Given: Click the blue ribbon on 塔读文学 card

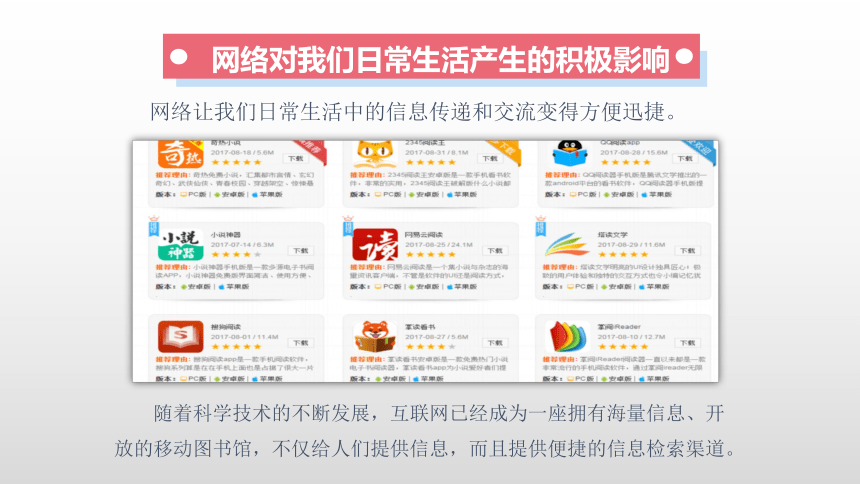Looking at the screenshot, I should 540,227.
